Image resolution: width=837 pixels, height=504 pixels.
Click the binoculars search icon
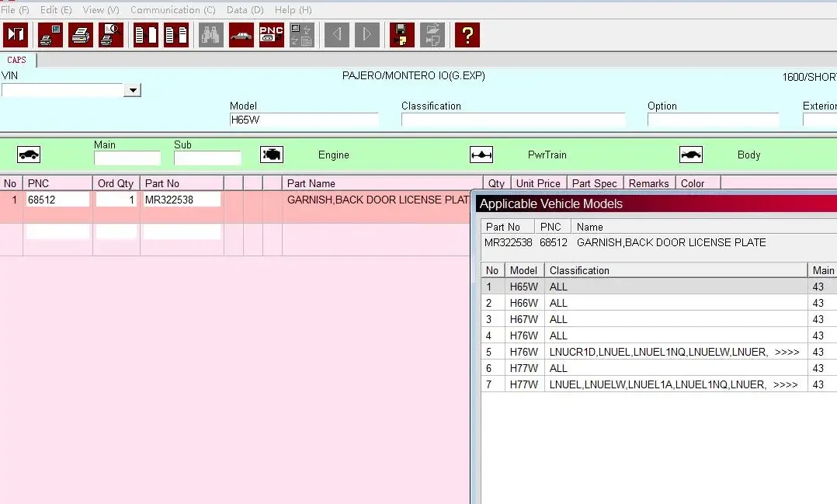coord(211,35)
